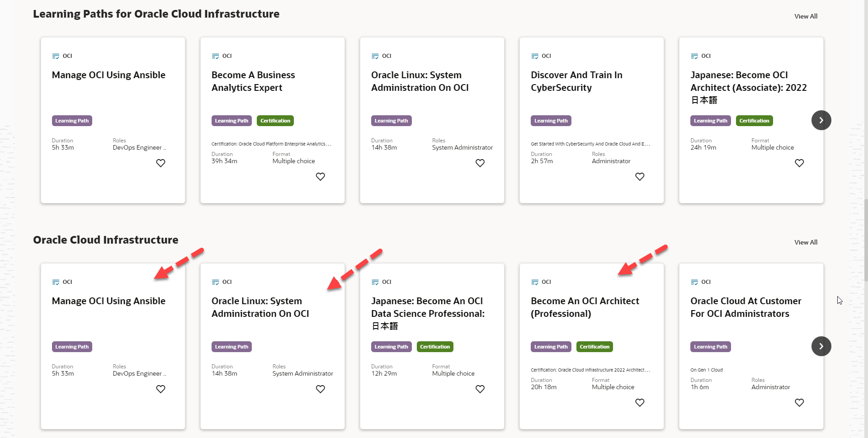Open Japanese Become OCI Architect (Associate) 2022

pyautogui.click(x=748, y=87)
